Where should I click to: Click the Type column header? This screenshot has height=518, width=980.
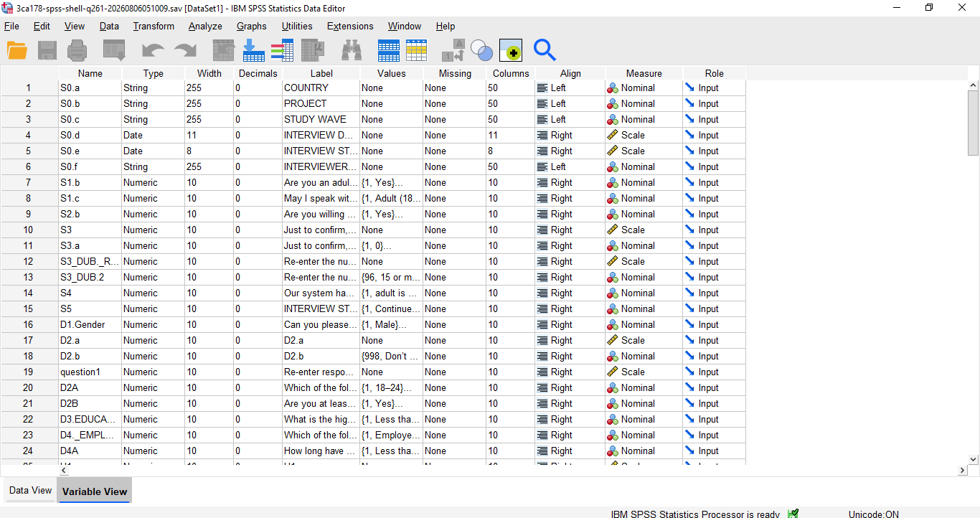(154, 73)
